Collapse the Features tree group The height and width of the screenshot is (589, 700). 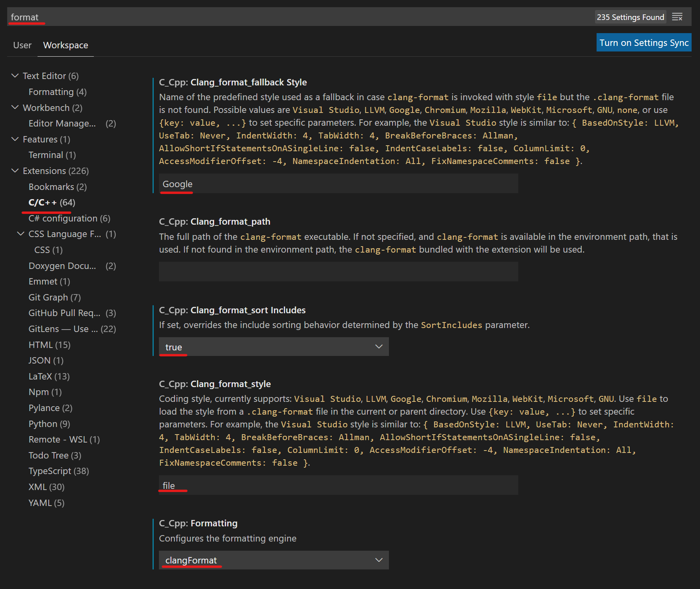[x=15, y=139]
